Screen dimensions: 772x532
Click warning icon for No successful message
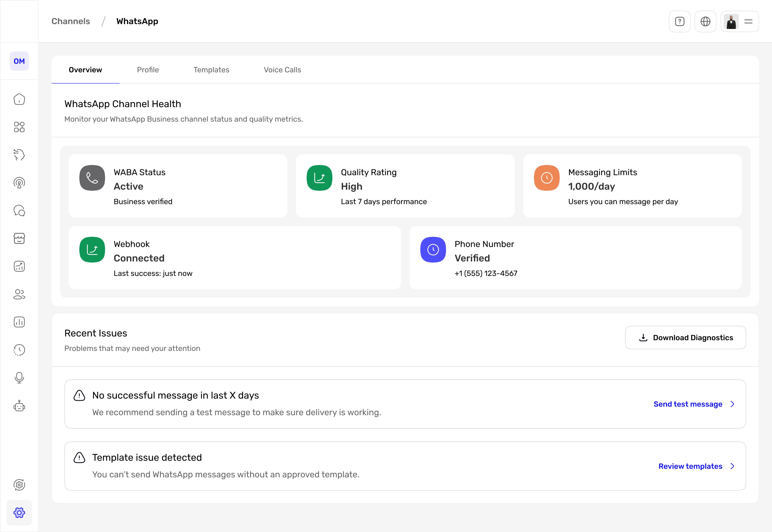pyautogui.click(x=79, y=395)
